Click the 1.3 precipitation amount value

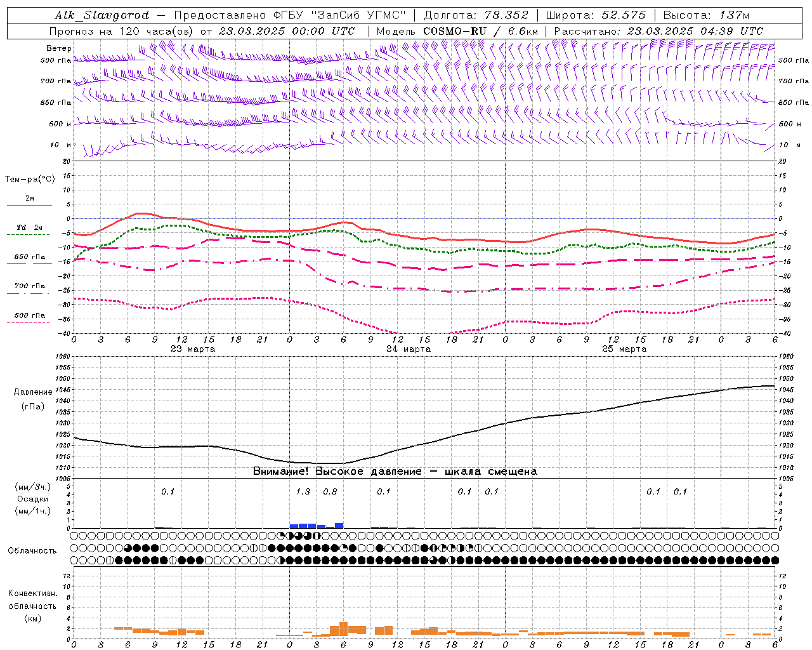point(303,491)
